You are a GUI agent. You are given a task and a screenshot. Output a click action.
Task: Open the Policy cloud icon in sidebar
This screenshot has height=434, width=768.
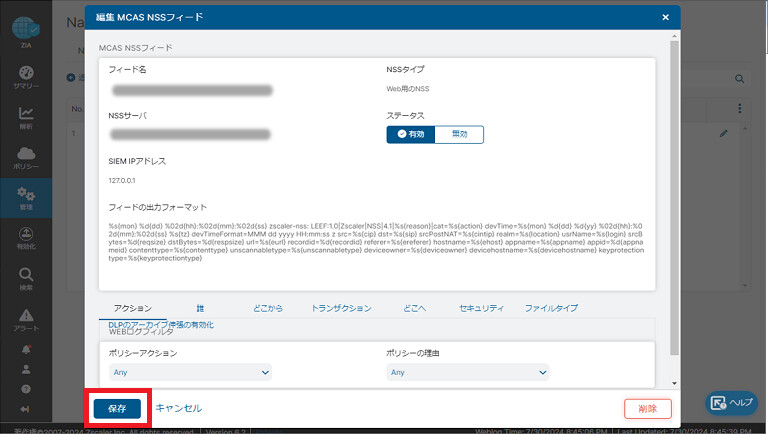tap(26, 153)
